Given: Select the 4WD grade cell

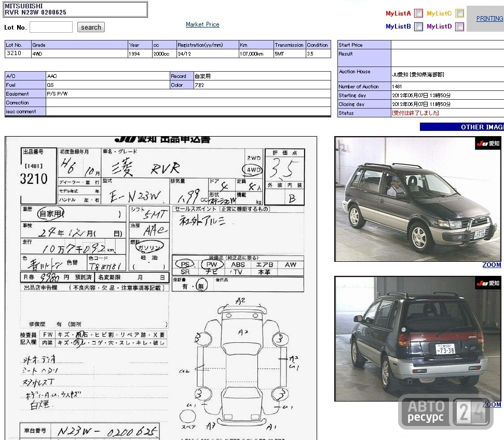Looking at the screenshot, I should 79,54.
